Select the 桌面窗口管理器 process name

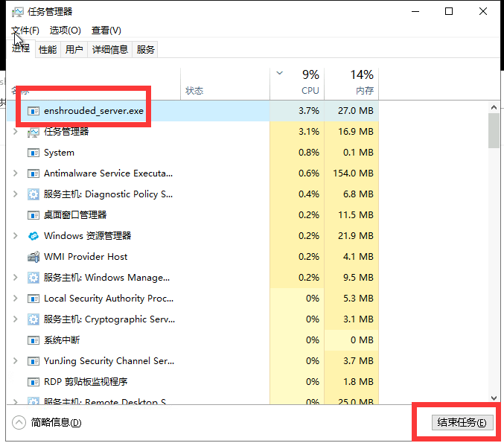[x=75, y=215]
